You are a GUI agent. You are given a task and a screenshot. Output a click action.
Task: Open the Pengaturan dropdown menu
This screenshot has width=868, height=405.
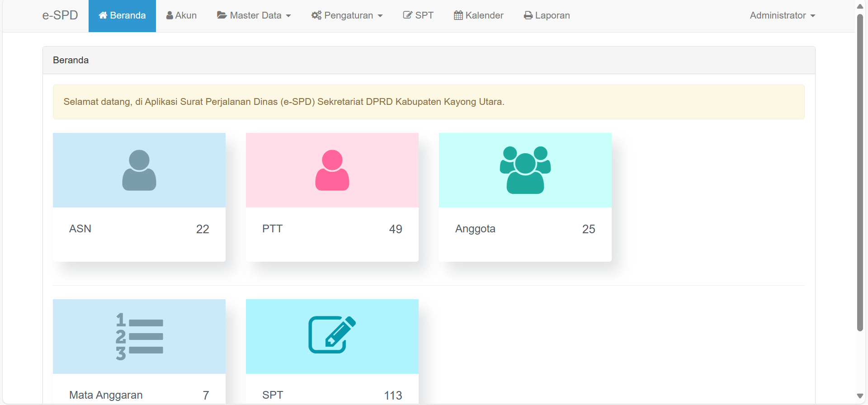pos(347,16)
